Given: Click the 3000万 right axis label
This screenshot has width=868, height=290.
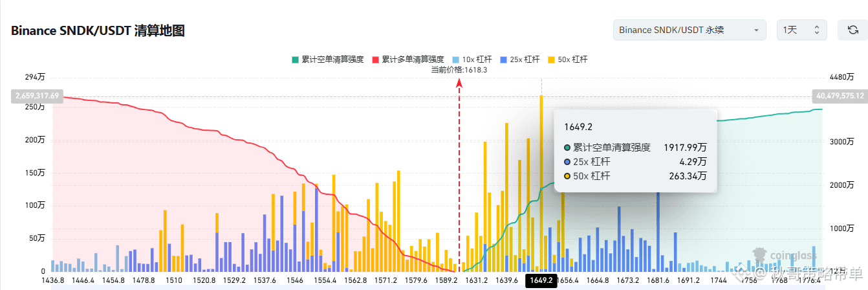Looking at the screenshot, I should (x=841, y=140).
